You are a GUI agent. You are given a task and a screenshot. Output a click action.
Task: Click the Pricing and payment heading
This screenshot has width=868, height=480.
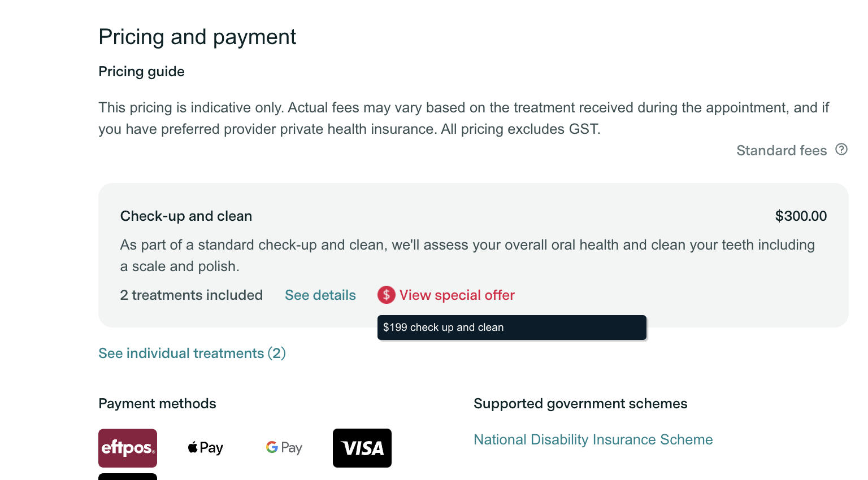[197, 37]
